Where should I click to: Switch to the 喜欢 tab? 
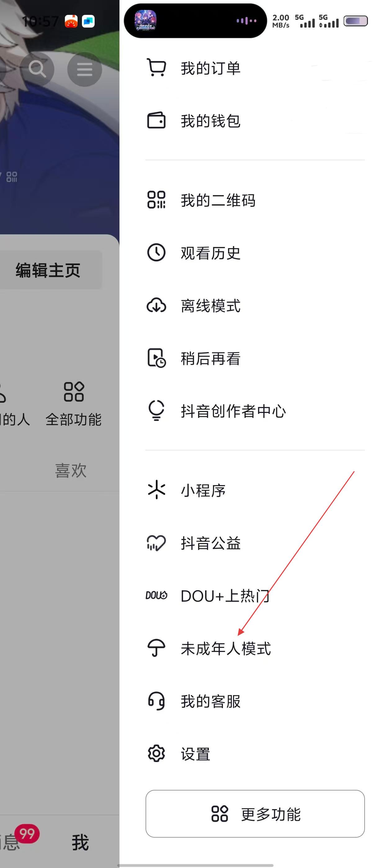[71, 470]
